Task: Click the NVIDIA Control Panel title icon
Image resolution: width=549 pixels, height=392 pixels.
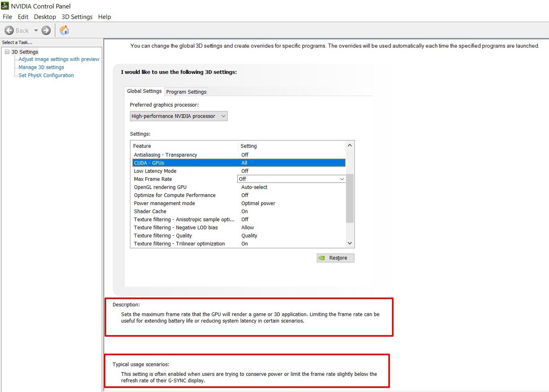Action: pyautogui.click(x=5, y=6)
